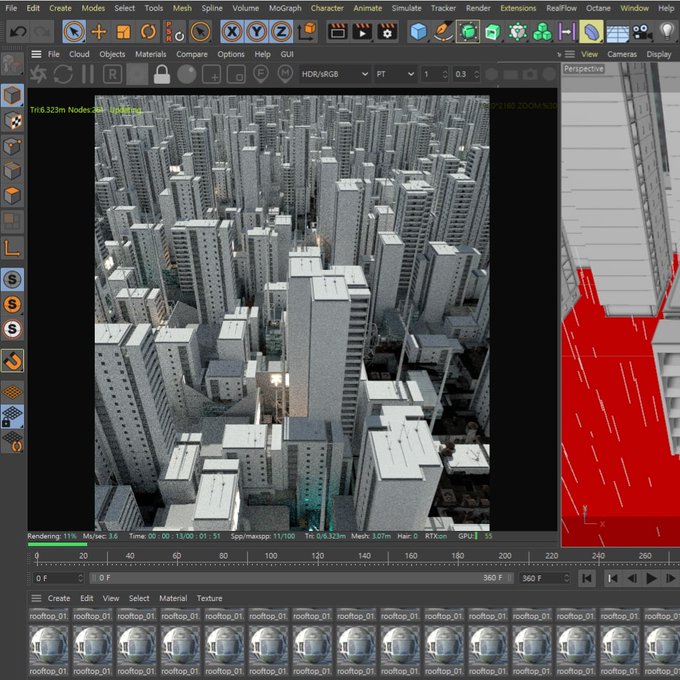Viewport: 680px width, 680px height.
Task: Click Octane send scene aperture icon
Action: click(x=38, y=74)
